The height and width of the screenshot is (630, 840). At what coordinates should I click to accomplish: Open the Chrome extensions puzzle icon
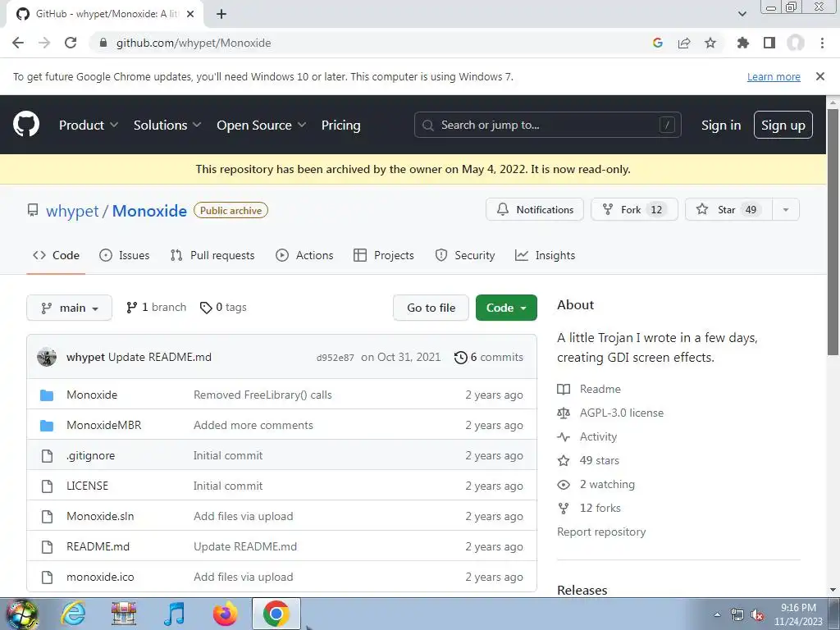coord(743,43)
